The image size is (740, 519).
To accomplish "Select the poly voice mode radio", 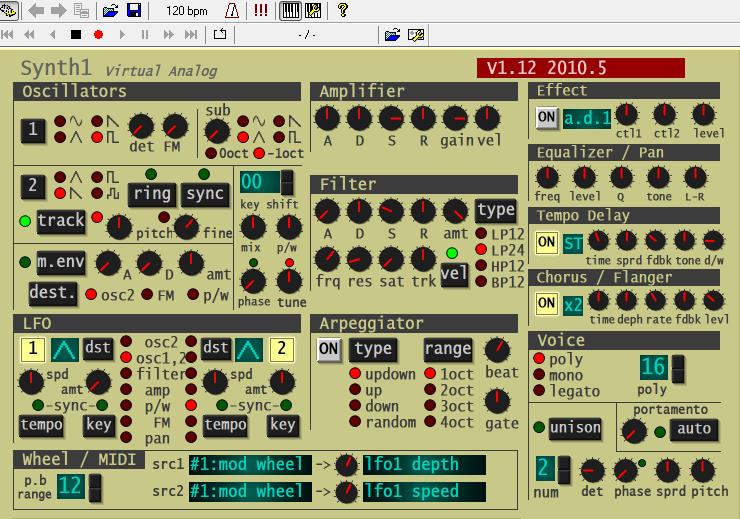I will coord(539,359).
